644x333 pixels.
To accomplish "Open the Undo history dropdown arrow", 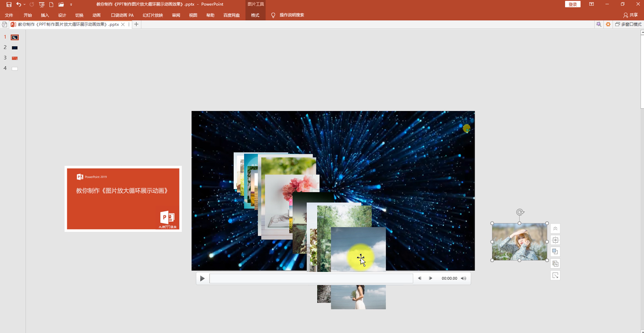I will 25,5.
